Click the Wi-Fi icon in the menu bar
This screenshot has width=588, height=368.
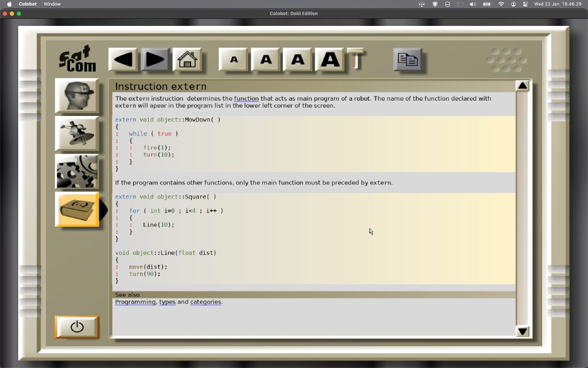click(x=501, y=4)
